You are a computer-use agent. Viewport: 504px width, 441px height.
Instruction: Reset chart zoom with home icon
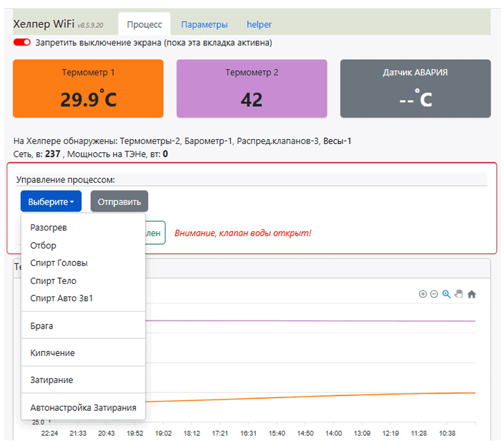coord(472,294)
